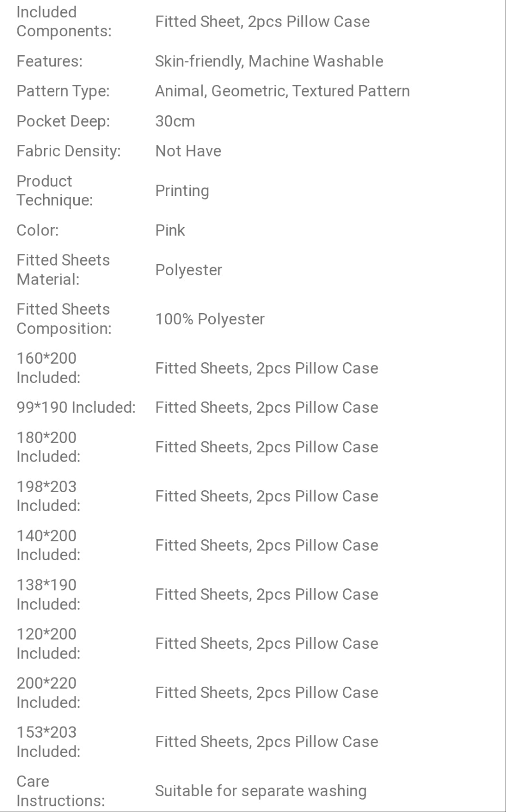Tap the "Pattern Type:" label

click(63, 91)
